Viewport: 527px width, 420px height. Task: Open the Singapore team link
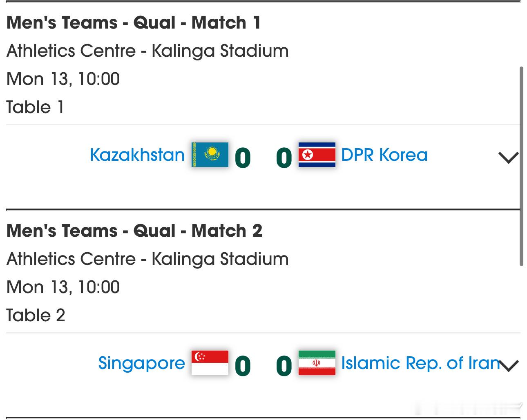coord(141,363)
